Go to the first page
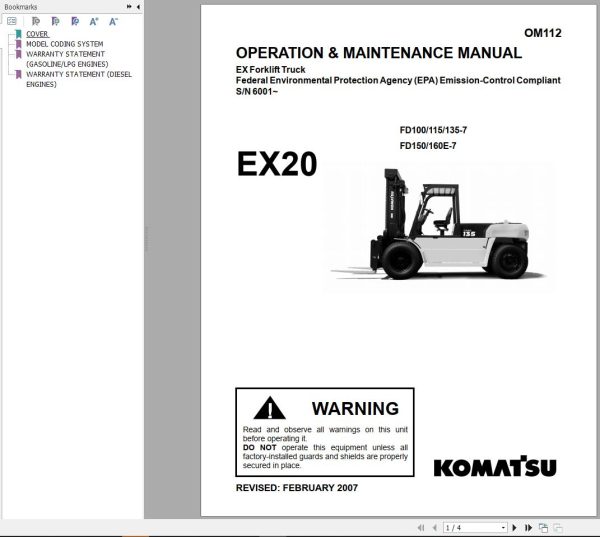This screenshot has width=600, height=537. [421, 528]
